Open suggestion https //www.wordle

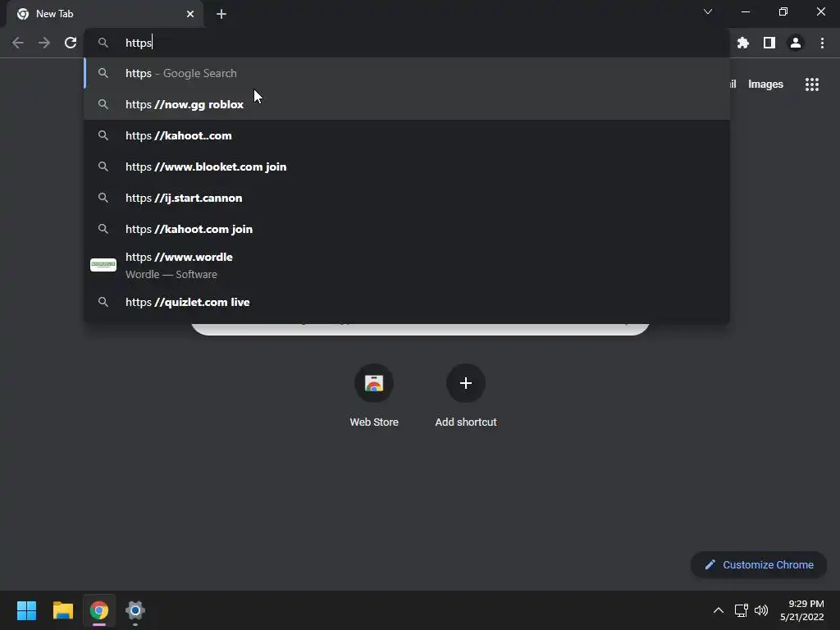click(407, 265)
